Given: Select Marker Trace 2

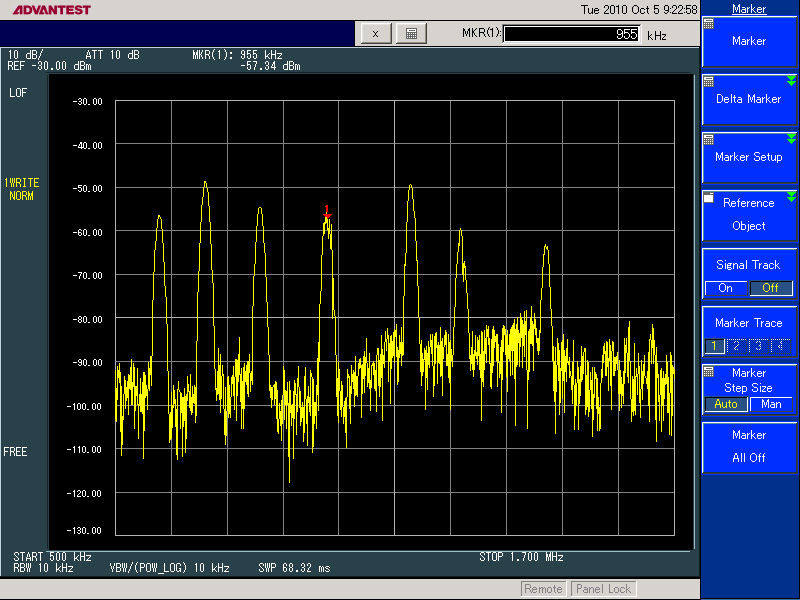Looking at the screenshot, I should tap(737, 346).
